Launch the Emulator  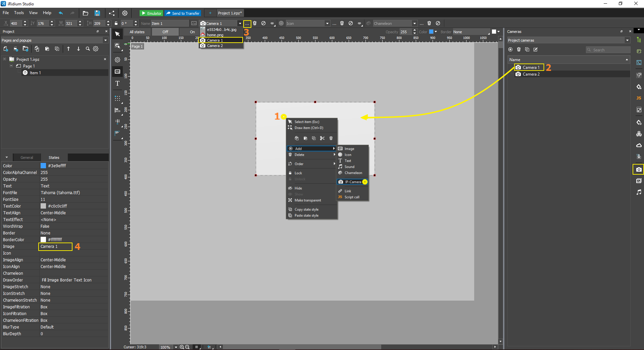point(151,13)
